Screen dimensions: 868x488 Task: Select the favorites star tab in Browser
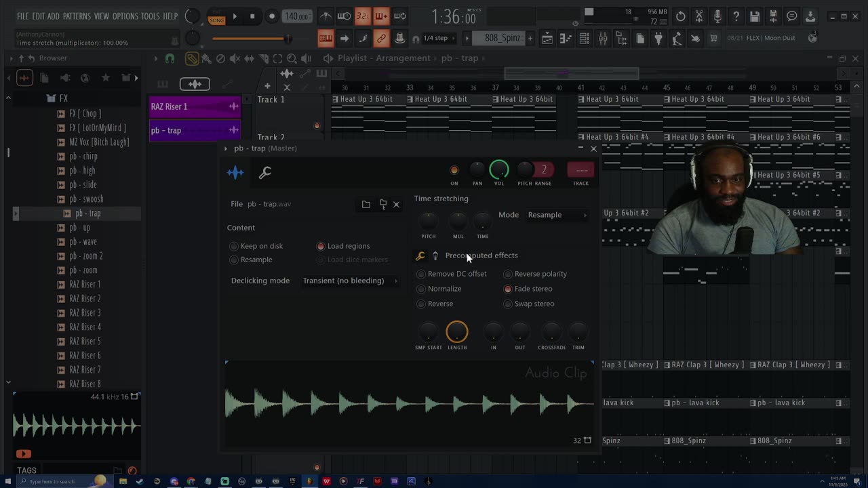(105, 78)
